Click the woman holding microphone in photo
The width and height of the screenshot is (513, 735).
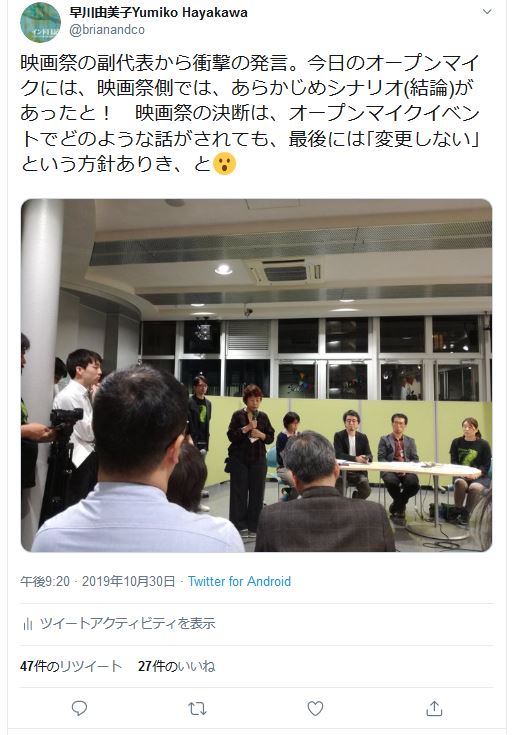click(x=250, y=459)
